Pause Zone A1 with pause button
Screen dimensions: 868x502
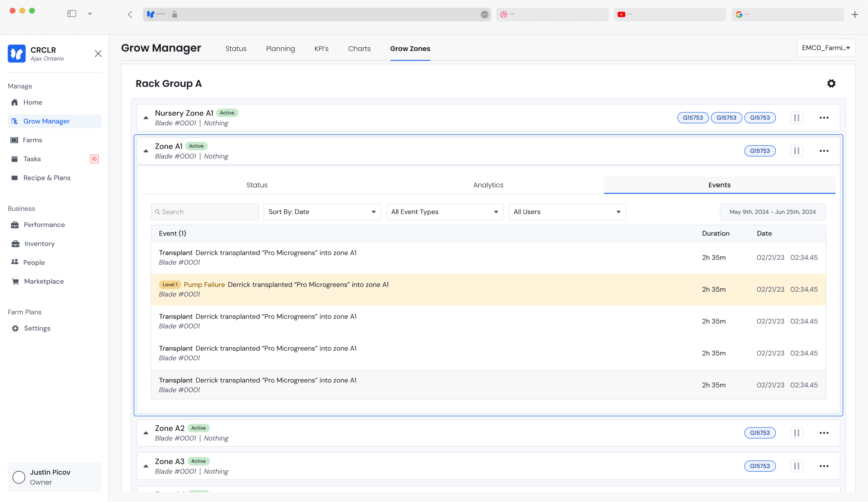point(796,151)
